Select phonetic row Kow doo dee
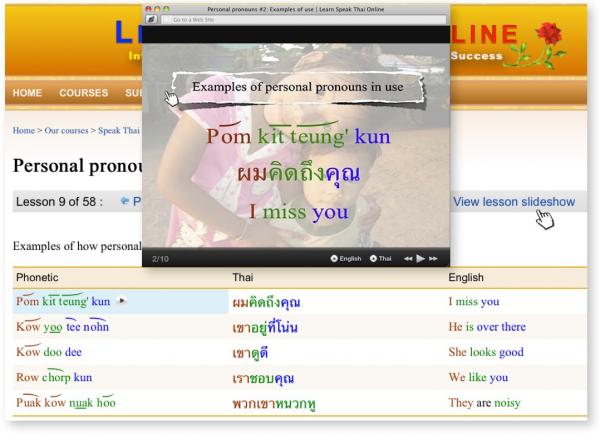Screen dimensions: 600x434 pos(49,352)
